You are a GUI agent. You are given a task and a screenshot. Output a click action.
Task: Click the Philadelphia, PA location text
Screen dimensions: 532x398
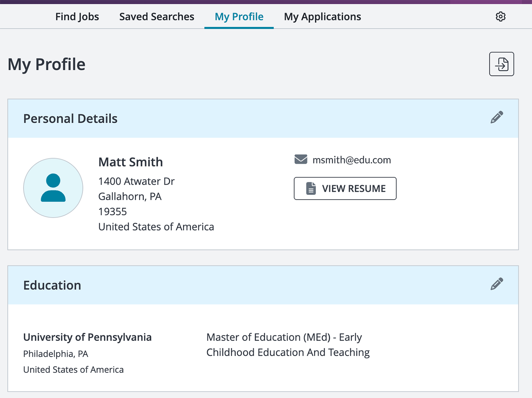click(56, 354)
